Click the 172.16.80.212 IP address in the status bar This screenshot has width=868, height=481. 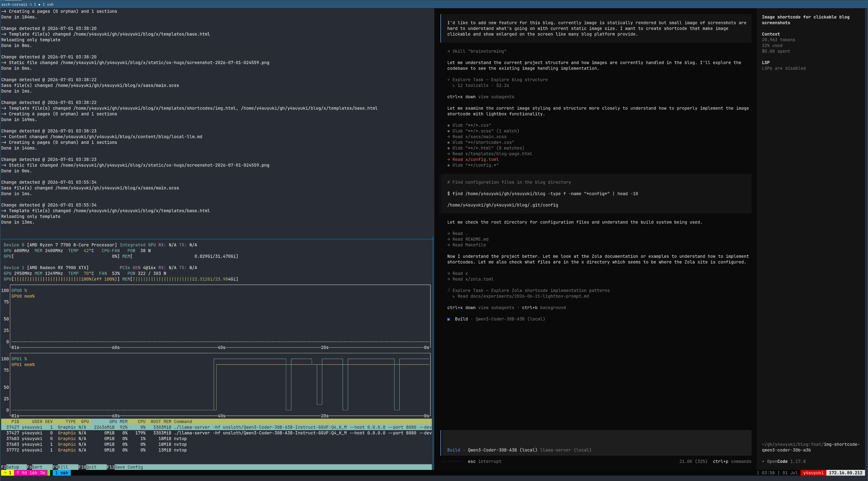click(845, 473)
